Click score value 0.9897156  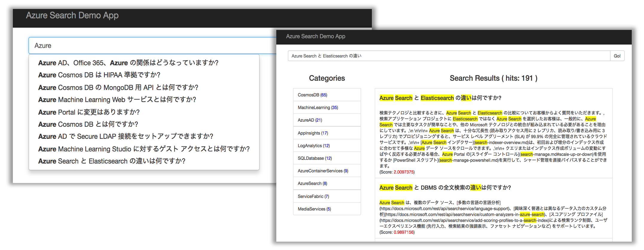(x=404, y=232)
